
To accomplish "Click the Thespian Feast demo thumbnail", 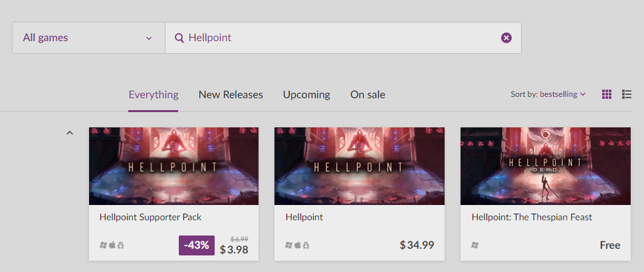I will (x=545, y=166).
